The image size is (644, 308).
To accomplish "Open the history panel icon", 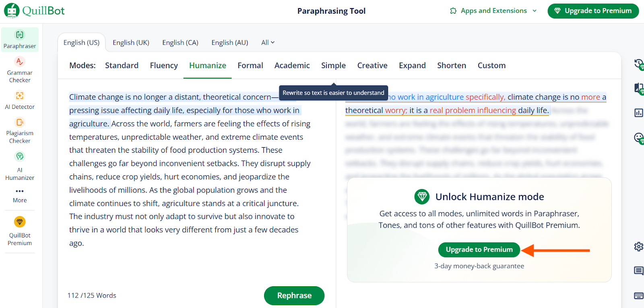I will [639, 64].
